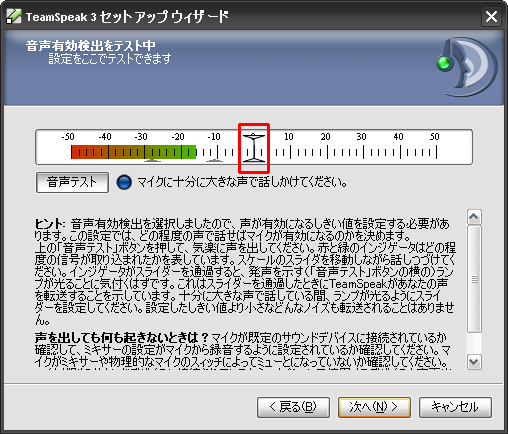508x434 pixels.
Task: Go back with the 戻る(B) button
Action: click(293, 407)
